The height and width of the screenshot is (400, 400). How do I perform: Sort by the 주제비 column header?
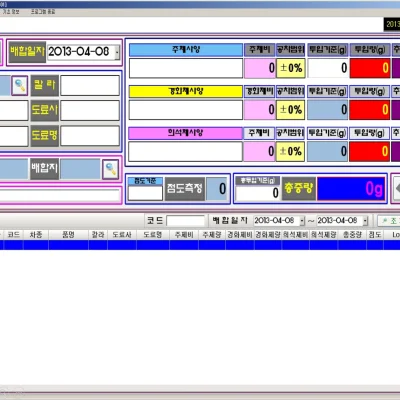tap(184, 235)
